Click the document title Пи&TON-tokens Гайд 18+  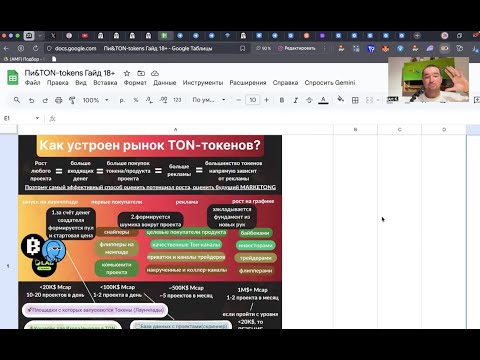(x=70, y=73)
